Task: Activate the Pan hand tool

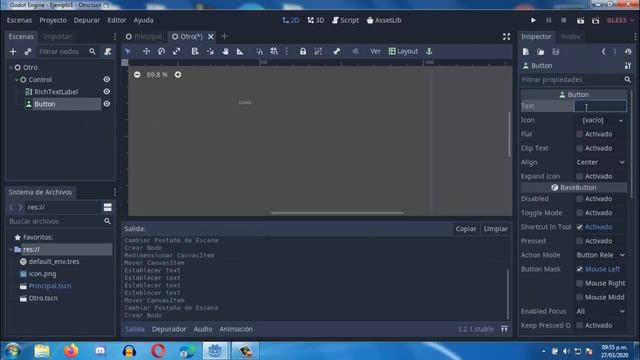Action: pos(225,51)
